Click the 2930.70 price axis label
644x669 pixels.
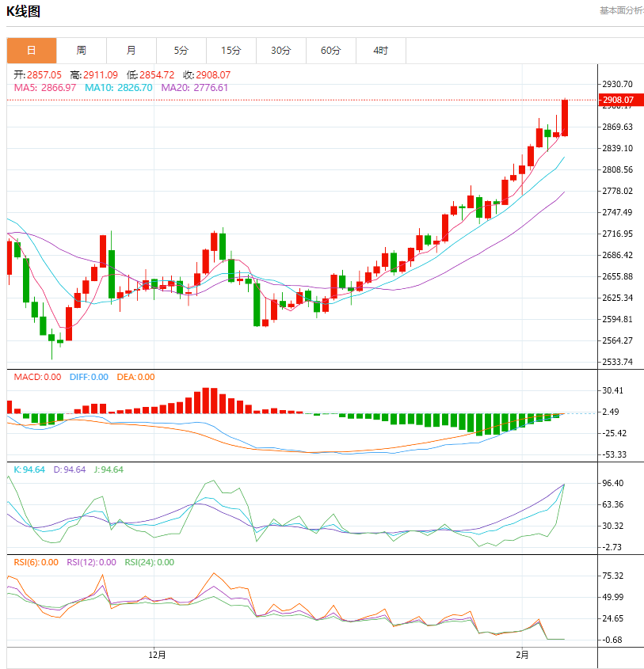tap(617, 84)
